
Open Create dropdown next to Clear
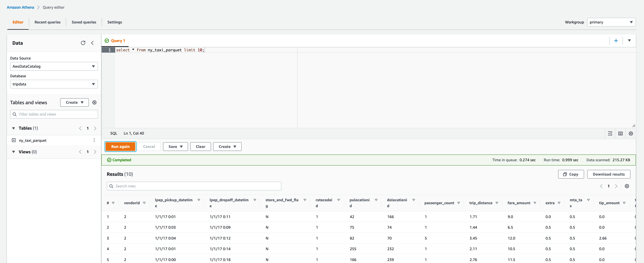(227, 146)
